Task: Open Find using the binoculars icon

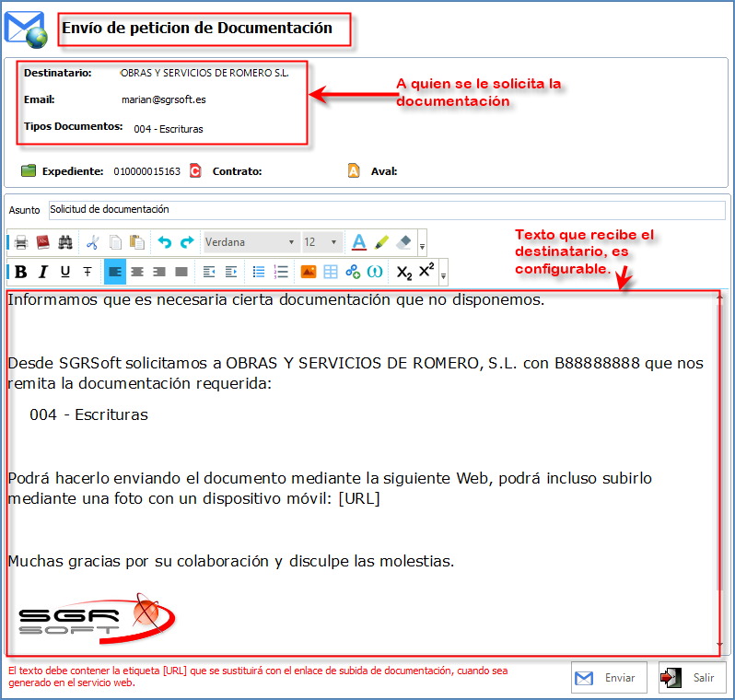Action: point(65,242)
